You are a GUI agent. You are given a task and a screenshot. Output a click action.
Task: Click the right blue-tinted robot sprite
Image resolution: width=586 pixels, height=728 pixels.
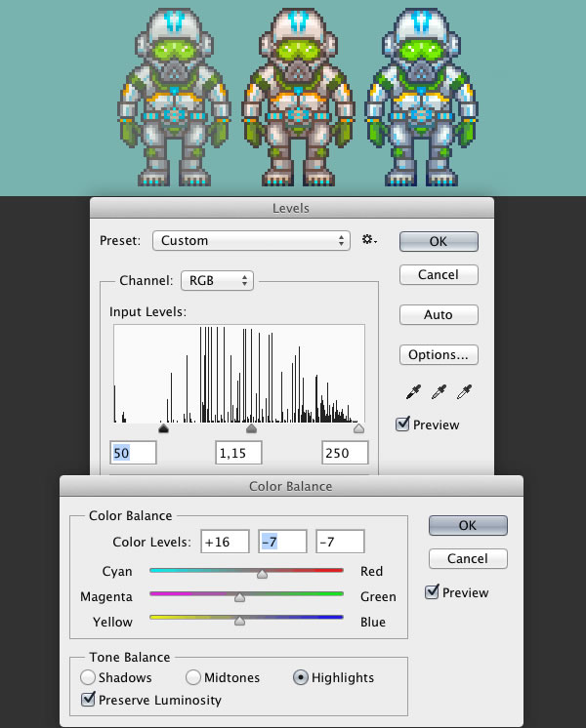(x=422, y=98)
